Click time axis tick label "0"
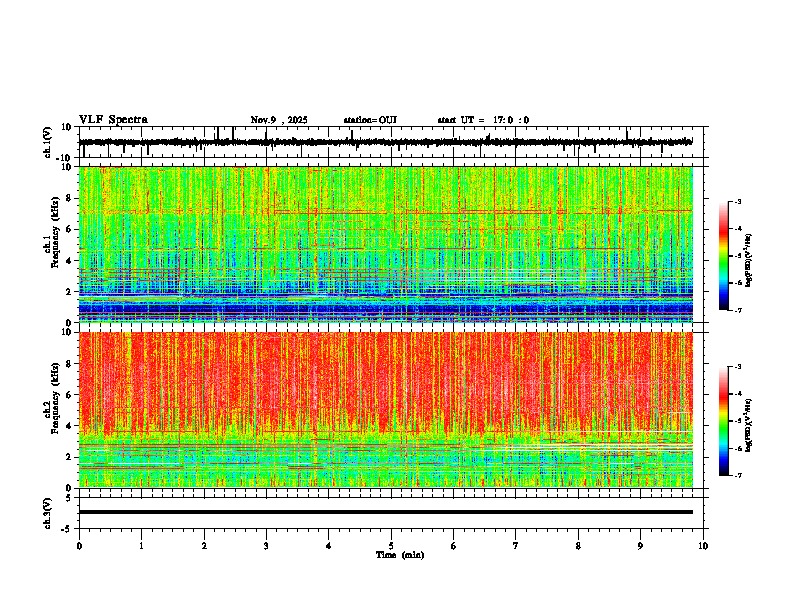This screenshot has height=612, width=792. [79, 546]
